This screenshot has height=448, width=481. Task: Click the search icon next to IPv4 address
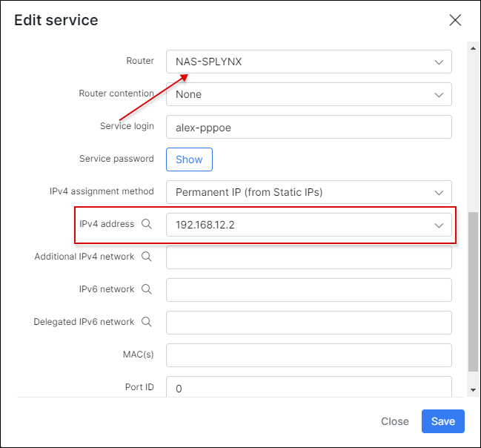[x=147, y=224]
